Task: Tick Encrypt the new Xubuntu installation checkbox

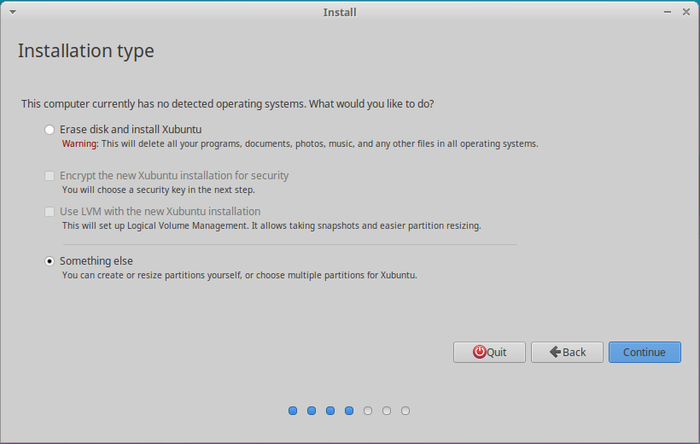Action: point(50,175)
